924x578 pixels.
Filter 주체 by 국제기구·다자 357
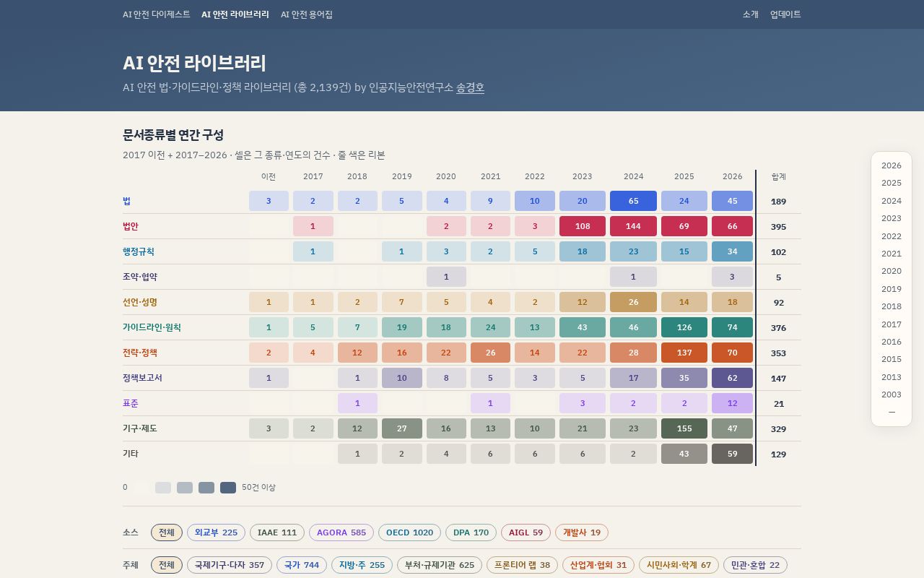(x=230, y=565)
